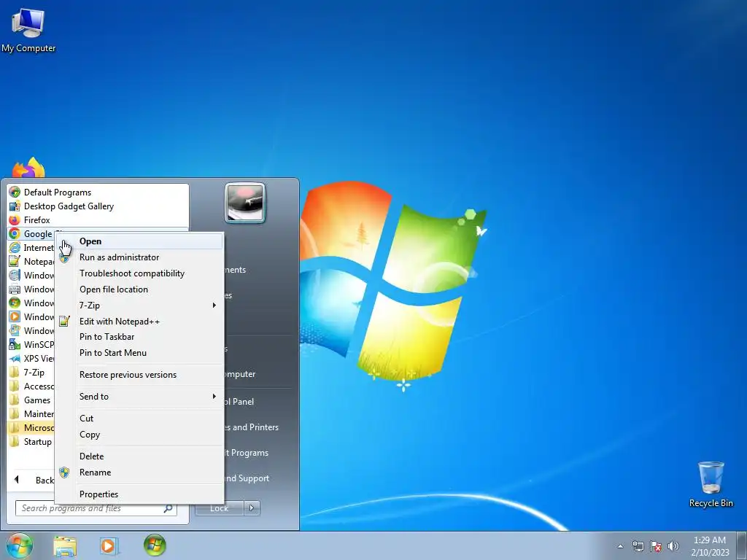Select Default Programs in the Start menu list

click(x=98, y=192)
